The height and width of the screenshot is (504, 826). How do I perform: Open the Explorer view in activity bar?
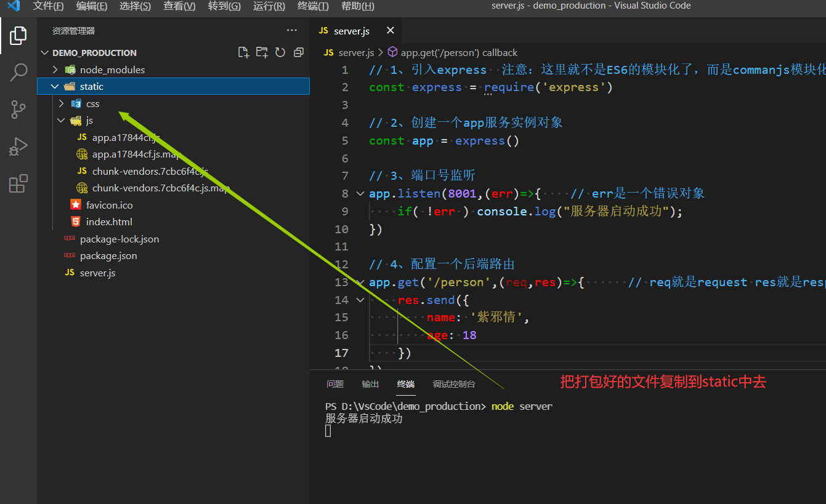18,36
